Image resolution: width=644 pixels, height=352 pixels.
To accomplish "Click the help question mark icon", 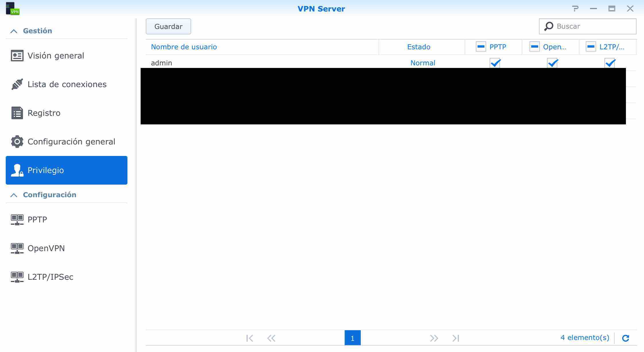I will (575, 9).
